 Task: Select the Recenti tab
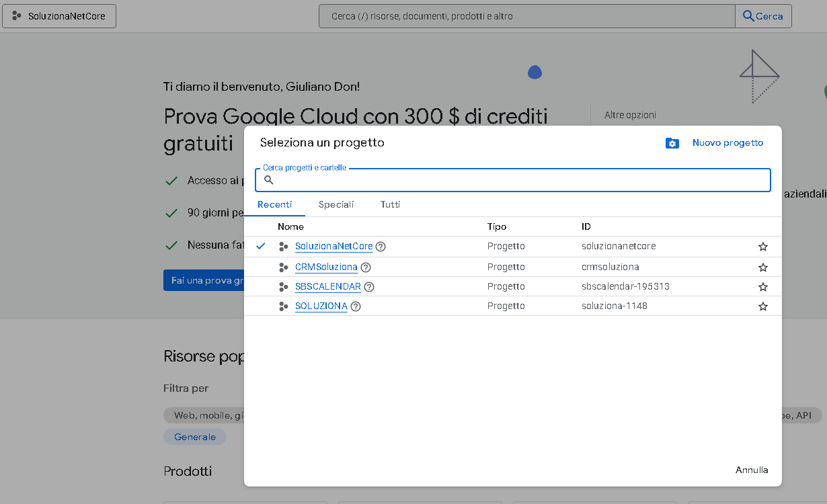[x=274, y=204]
